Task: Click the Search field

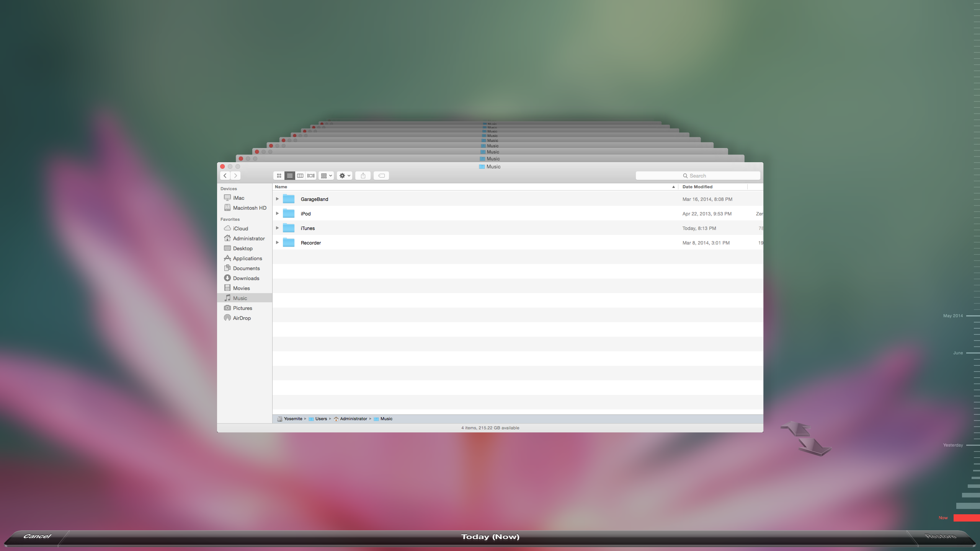Action: click(697, 176)
